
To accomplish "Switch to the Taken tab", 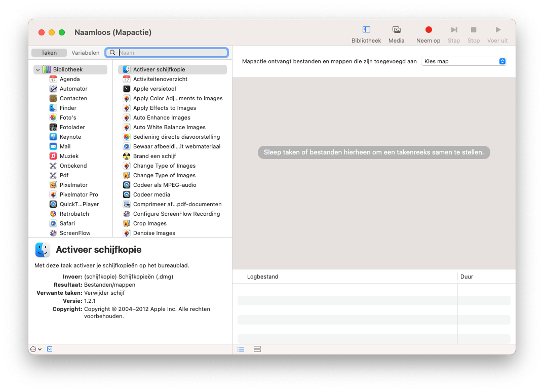I will click(49, 53).
